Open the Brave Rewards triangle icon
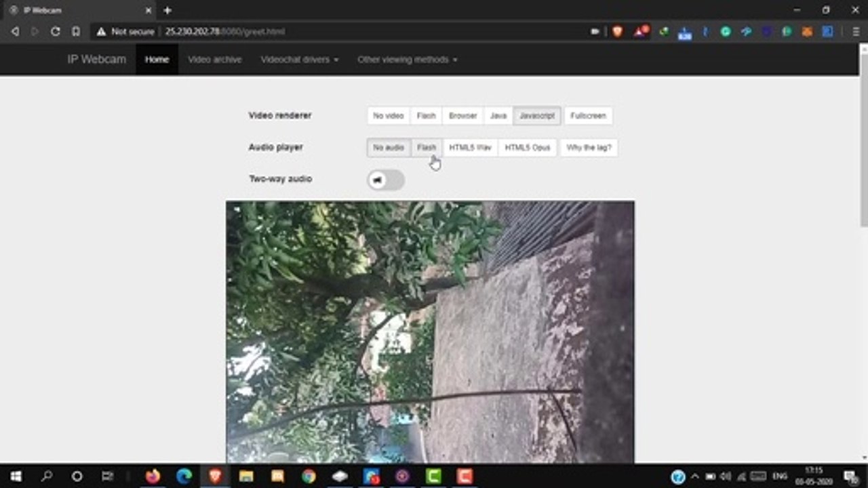 coord(641,31)
